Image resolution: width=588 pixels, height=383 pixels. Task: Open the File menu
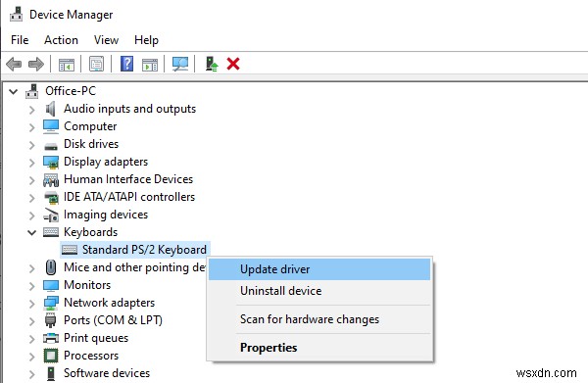click(20, 40)
